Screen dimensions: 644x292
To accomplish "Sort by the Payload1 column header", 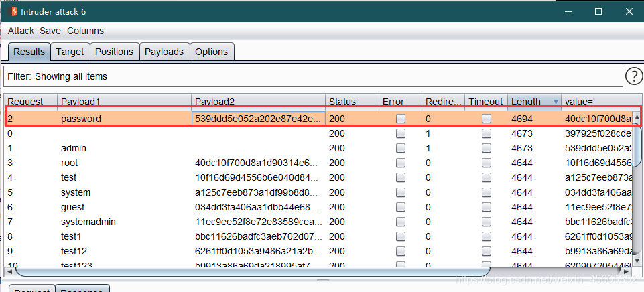I will pyautogui.click(x=125, y=102).
